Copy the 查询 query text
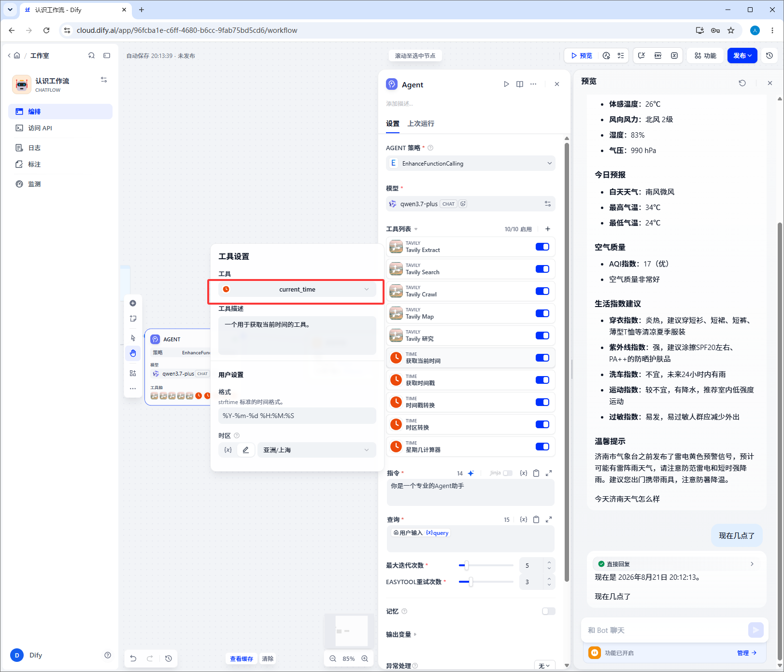 tap(536, 519)
